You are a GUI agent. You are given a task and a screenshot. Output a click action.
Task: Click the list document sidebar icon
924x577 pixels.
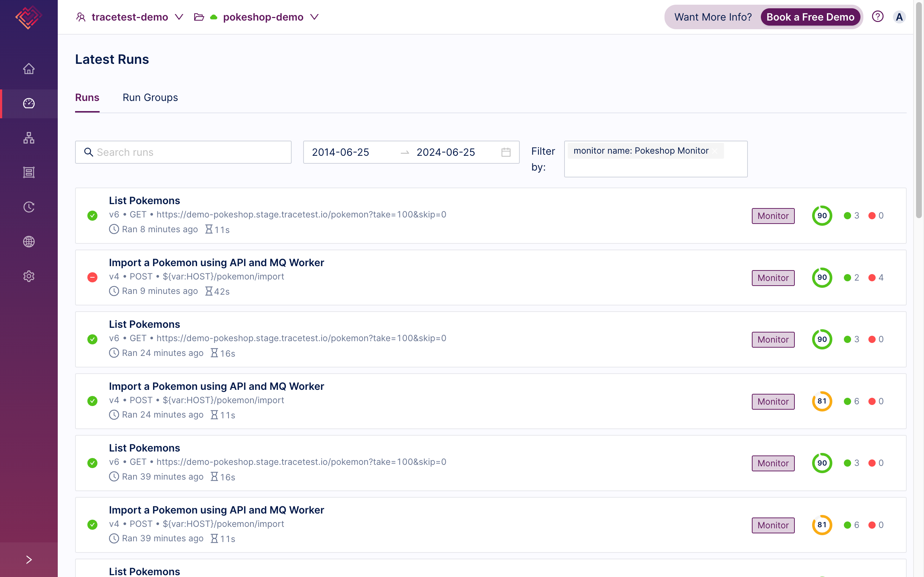coord(29,172)
